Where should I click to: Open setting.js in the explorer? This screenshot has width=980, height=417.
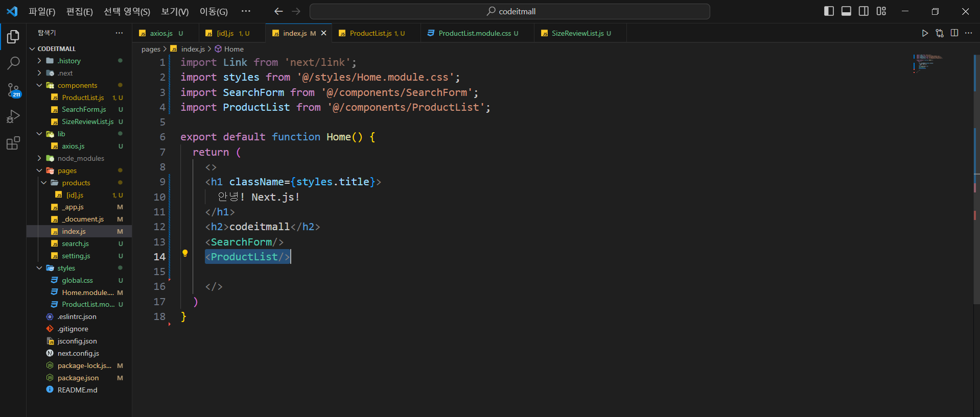pos(79,256)
